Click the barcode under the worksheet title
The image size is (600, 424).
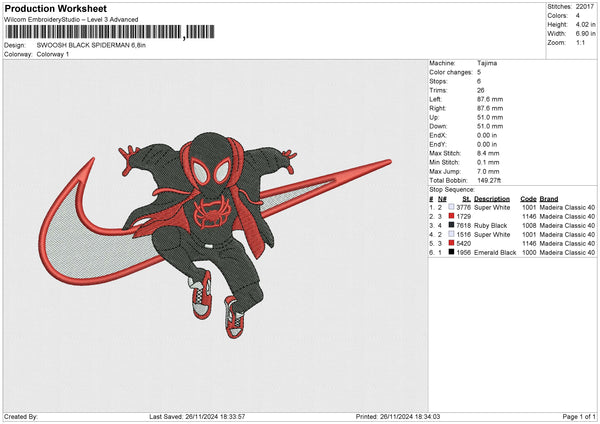coord(109,32)
